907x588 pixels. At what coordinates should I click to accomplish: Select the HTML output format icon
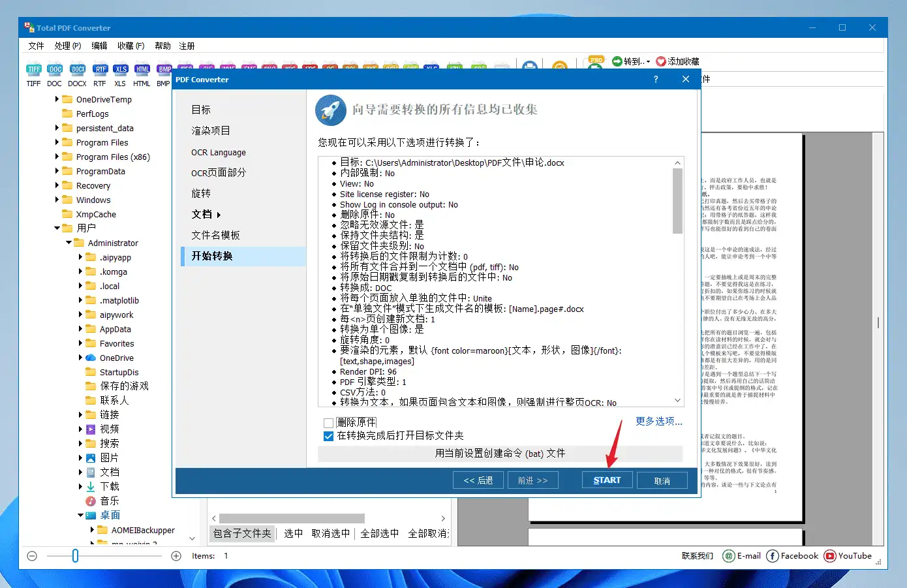[x=142, y=69]
